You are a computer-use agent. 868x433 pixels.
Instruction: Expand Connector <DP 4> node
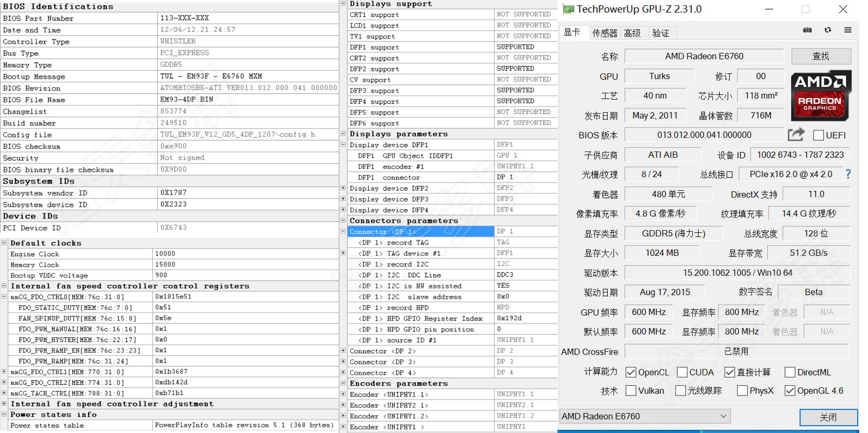click(x=343, y=372)
